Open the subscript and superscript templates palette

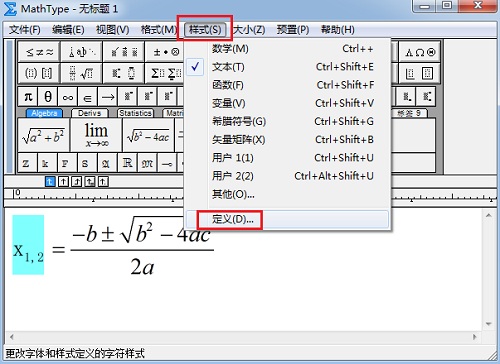click(x=124, y=73)
